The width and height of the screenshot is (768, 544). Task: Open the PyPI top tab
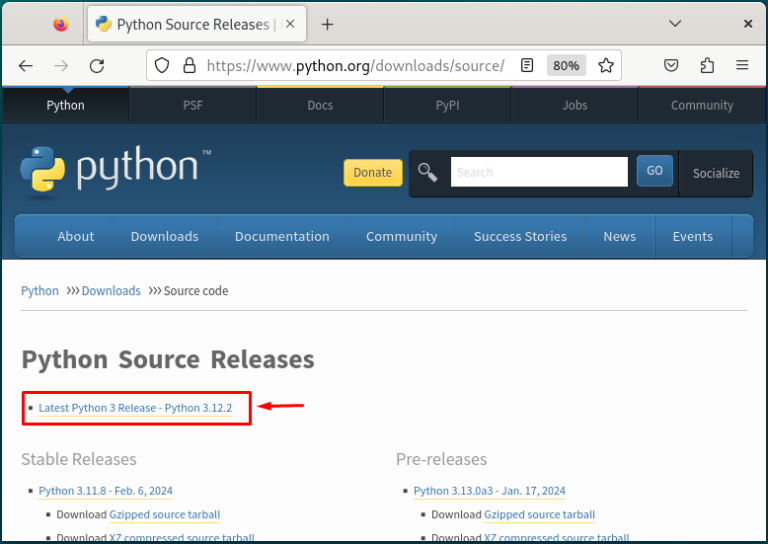pyautogui.click(x=447, y=105)
